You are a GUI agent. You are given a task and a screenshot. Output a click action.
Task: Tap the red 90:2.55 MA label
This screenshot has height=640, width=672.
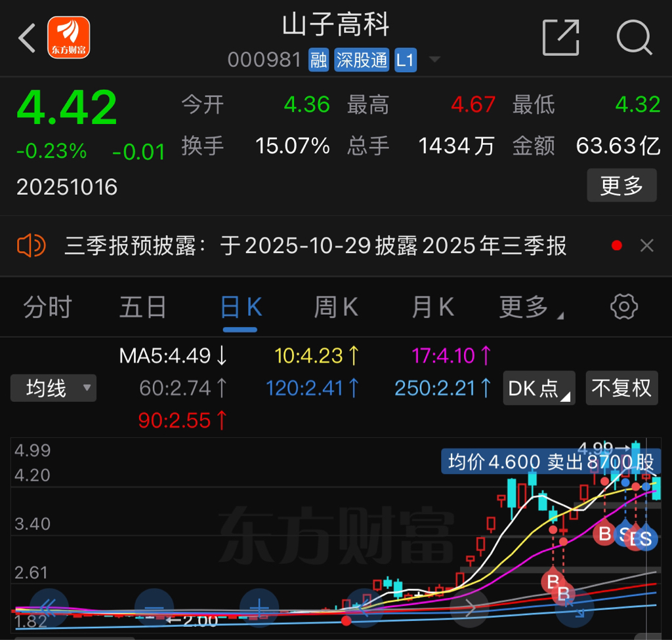point(183,420)
